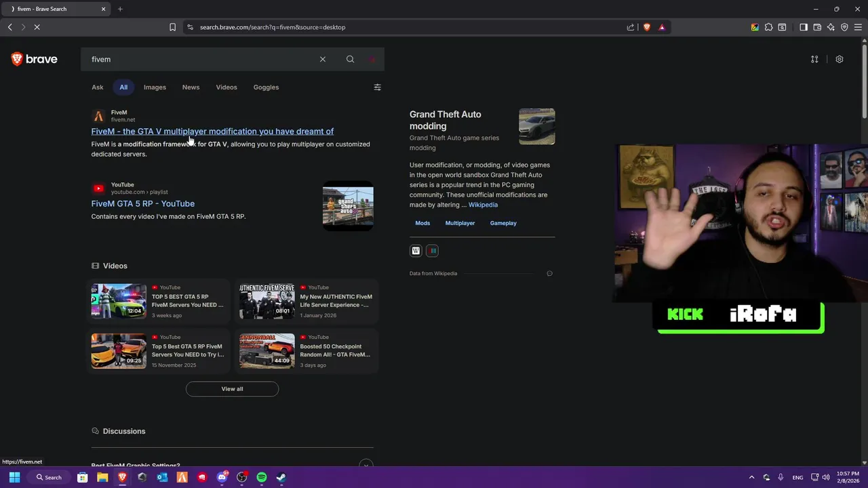This screenshot has width=868, height=488.
Task: Click the Discussions section heading
Action: (124, 431)
